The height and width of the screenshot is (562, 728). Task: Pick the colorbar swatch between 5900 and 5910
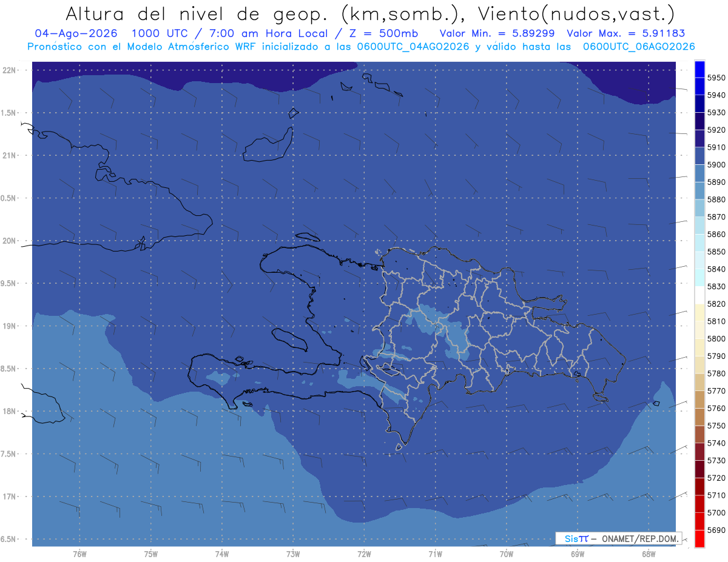click(699, 156)
